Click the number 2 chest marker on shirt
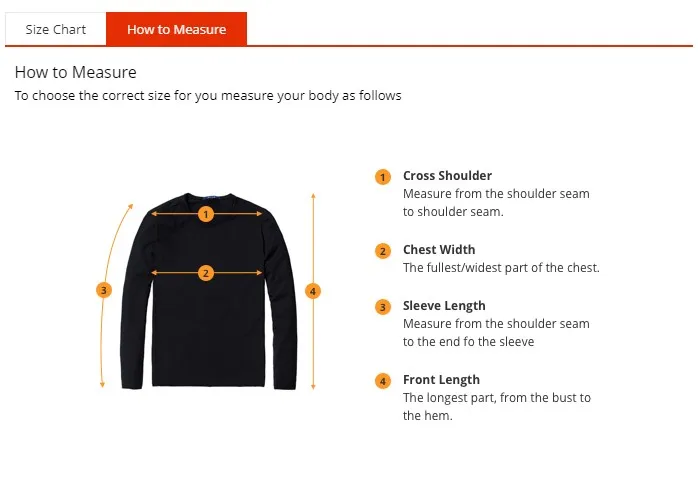The width and height of the screenshot is (698, 497). point(206,272)
